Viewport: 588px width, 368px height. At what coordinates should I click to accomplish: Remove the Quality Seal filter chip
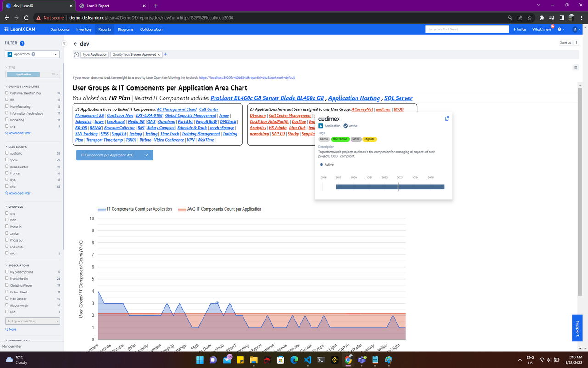pyautogui.click(x=159, y=54)
